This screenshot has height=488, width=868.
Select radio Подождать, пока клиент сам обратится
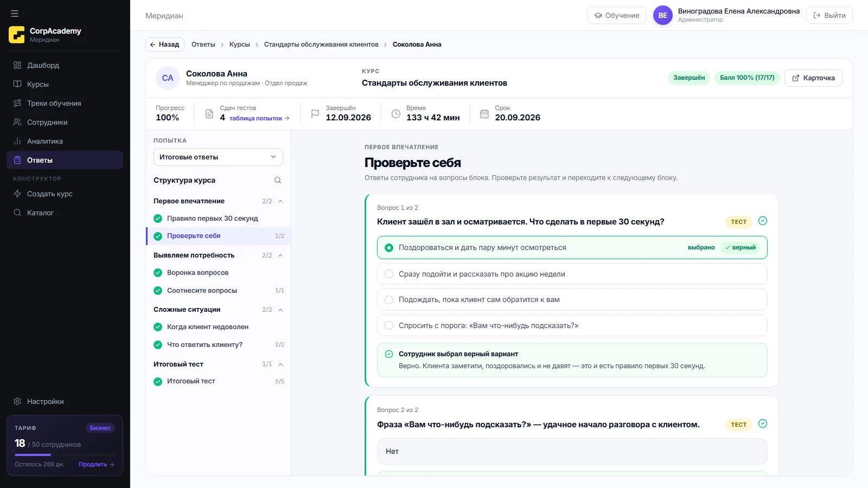pyautogui.click(x=389, y=299)
